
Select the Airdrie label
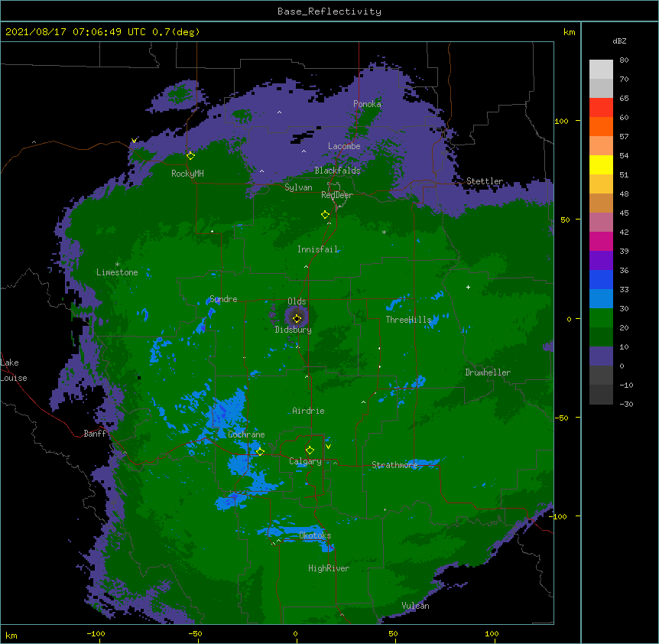coord(308,411)
